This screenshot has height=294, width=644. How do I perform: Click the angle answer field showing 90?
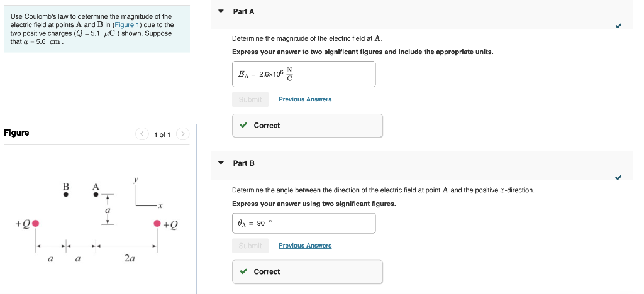pos(304,223)
